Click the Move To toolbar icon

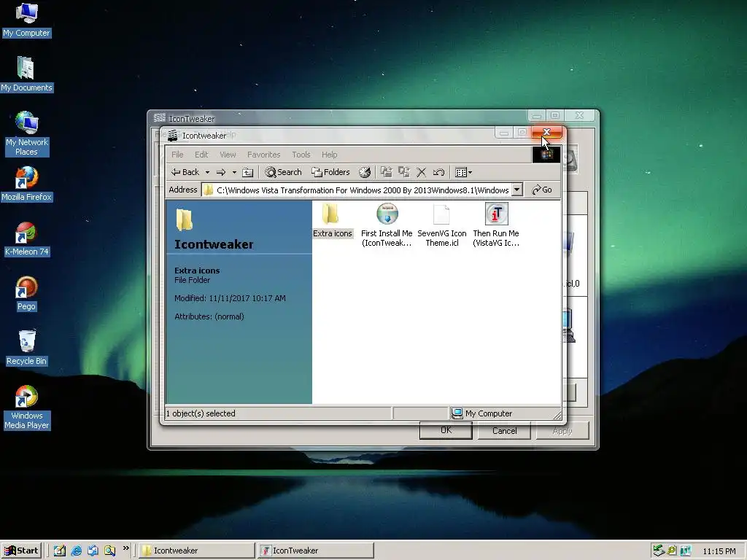click(387, 172)
